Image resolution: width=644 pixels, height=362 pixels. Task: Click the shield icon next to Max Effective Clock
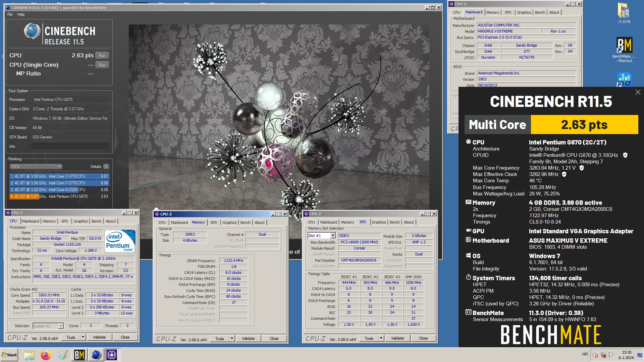point(564,174)
